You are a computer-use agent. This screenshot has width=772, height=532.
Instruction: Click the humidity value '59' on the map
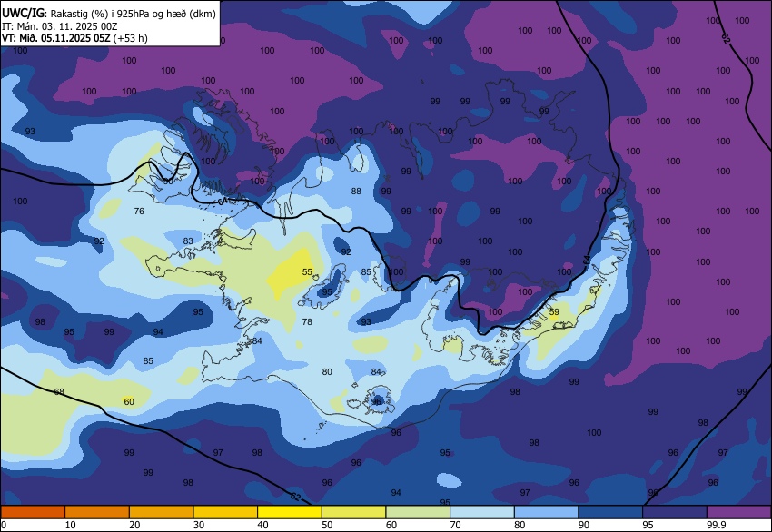[554, 312]
